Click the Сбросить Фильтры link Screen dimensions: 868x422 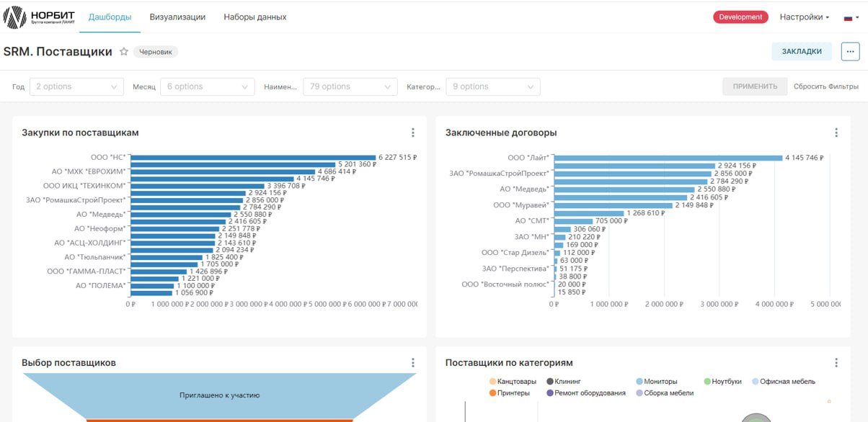[x=826, y=86]
